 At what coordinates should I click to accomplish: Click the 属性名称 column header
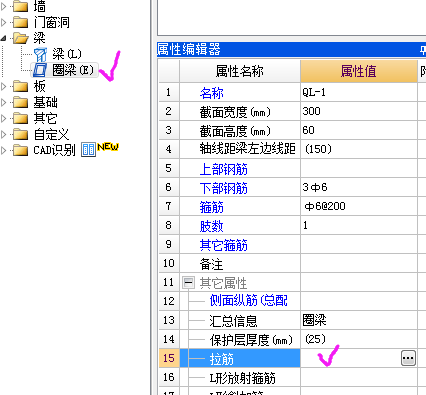tap(240, 71)
